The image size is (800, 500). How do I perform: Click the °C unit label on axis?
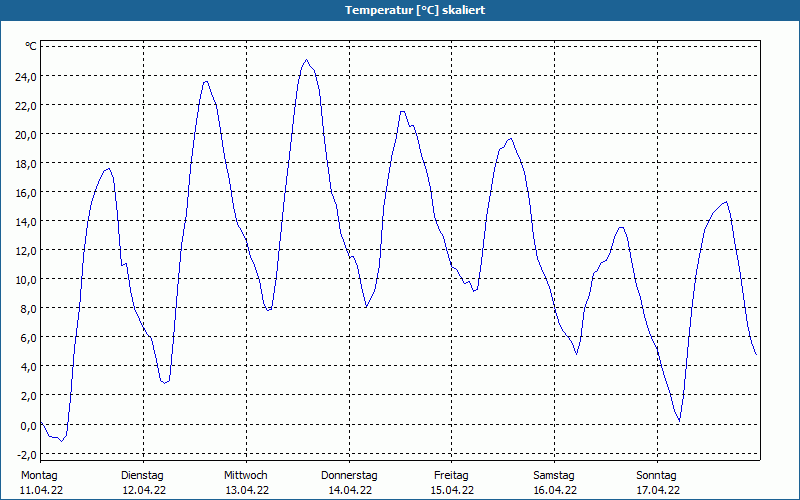click(x=31, y=46)
